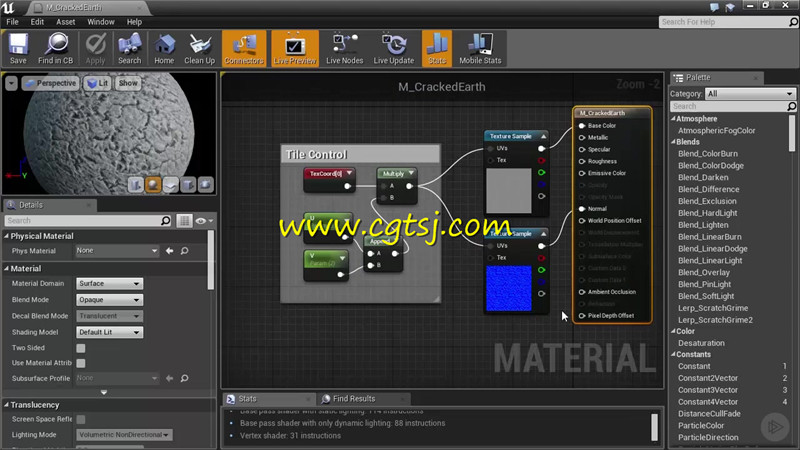Open the File menu
800x450 pixels.
point(12,22)
